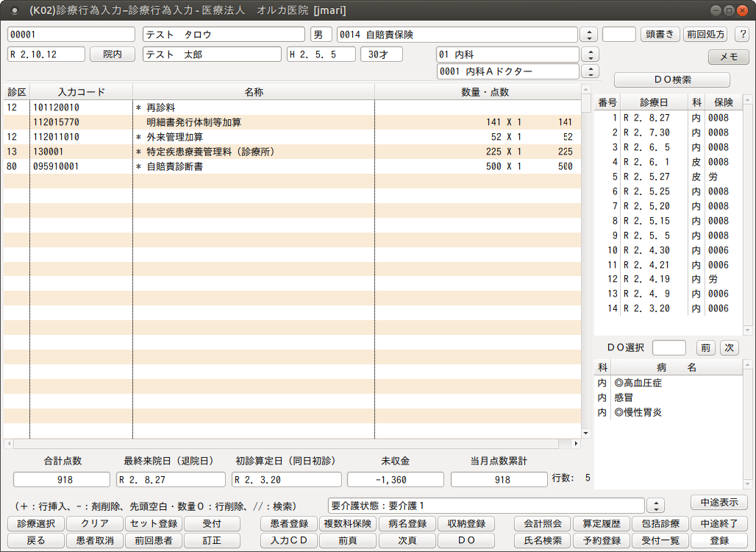Screen dimensions: 756x552
Task: Expand the department 01 内科 dropdown
Action: coord(589,54)
